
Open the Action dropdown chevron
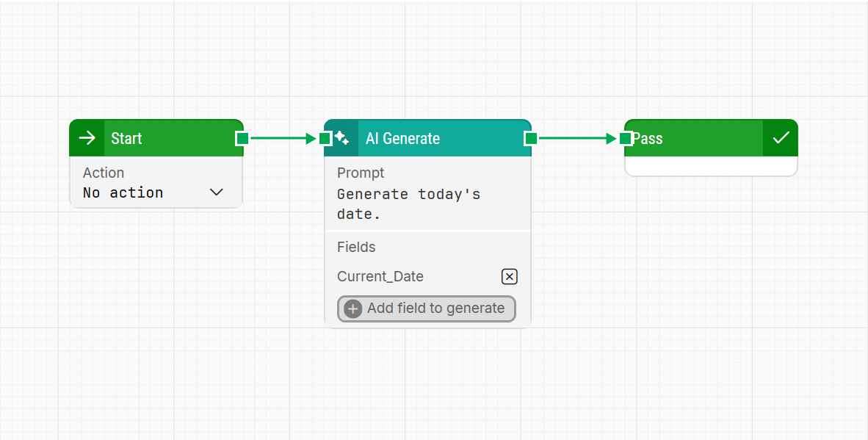(x=216, y=192)
